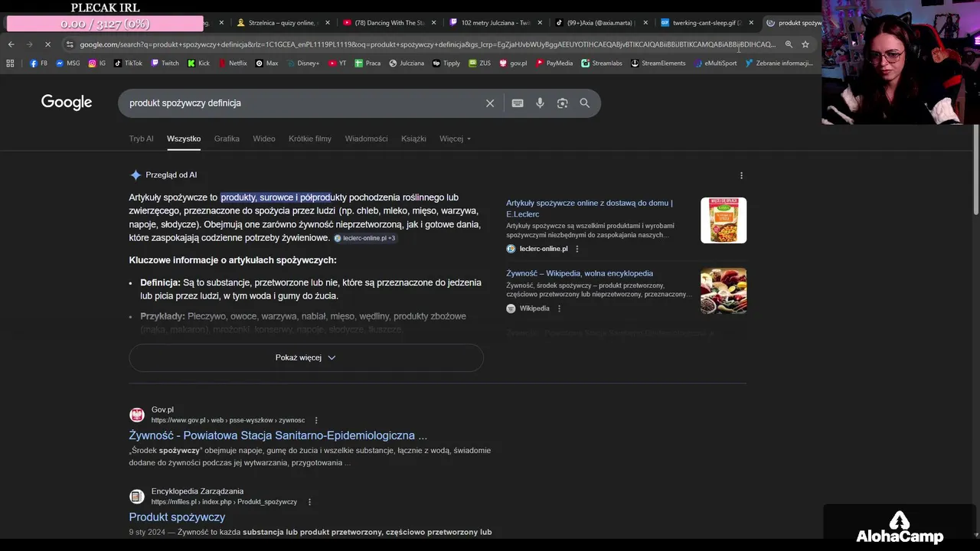Open the Netflix bookmark
Image resolution: width=980 pixels, height=551 pixels.
(233, 64)
